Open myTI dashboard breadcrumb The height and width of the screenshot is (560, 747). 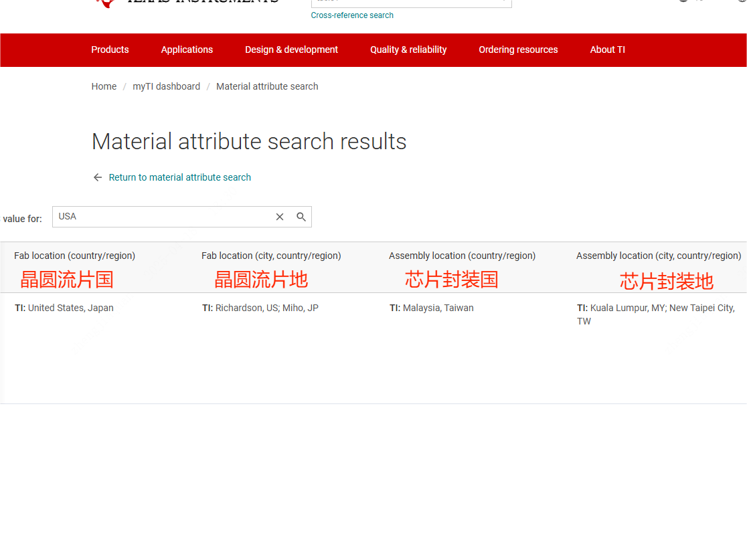pos(166,86)
